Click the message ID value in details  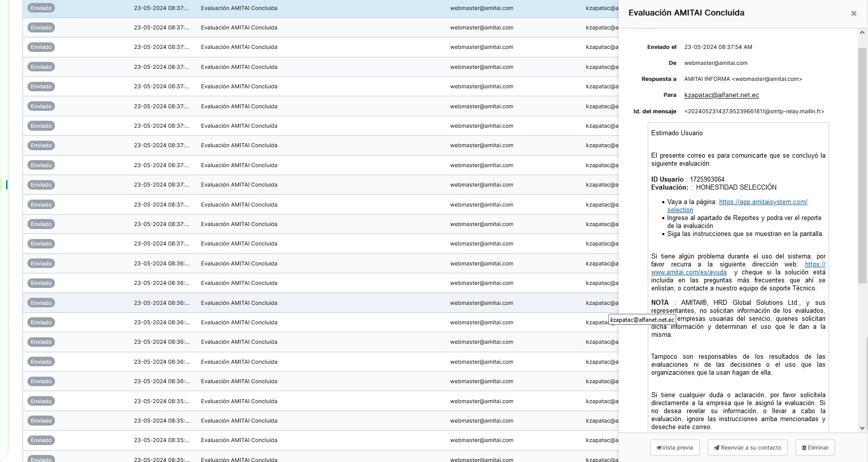click(754, 112)
